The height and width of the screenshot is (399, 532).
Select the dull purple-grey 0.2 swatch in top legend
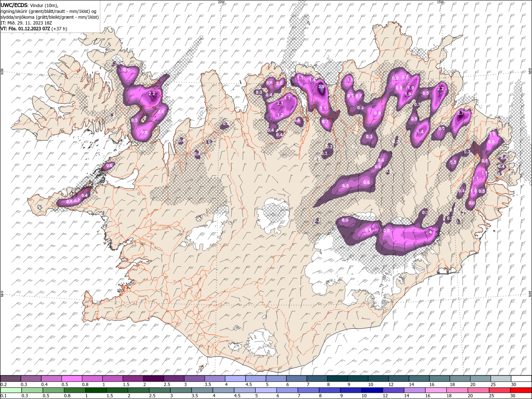point(10,379)
